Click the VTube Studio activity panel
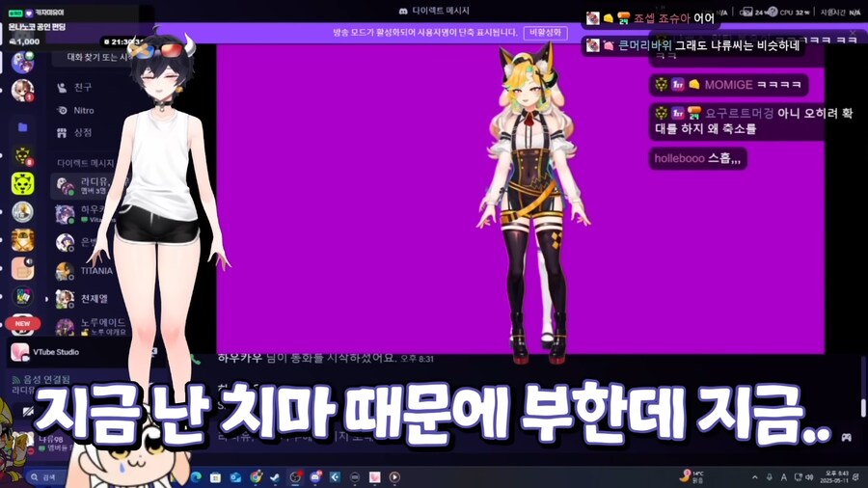This screenshot has width=868, height=488. 69,352
